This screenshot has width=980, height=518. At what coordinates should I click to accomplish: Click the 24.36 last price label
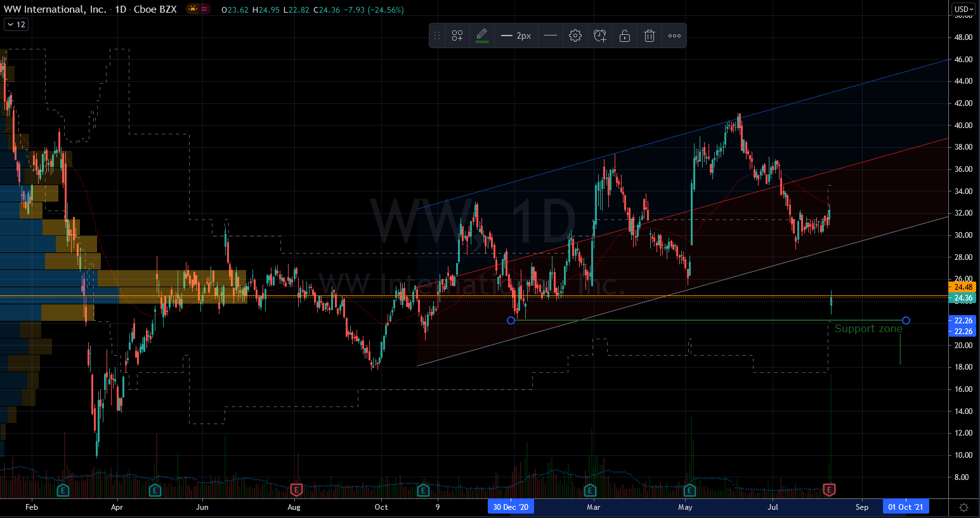pos(963,298)
